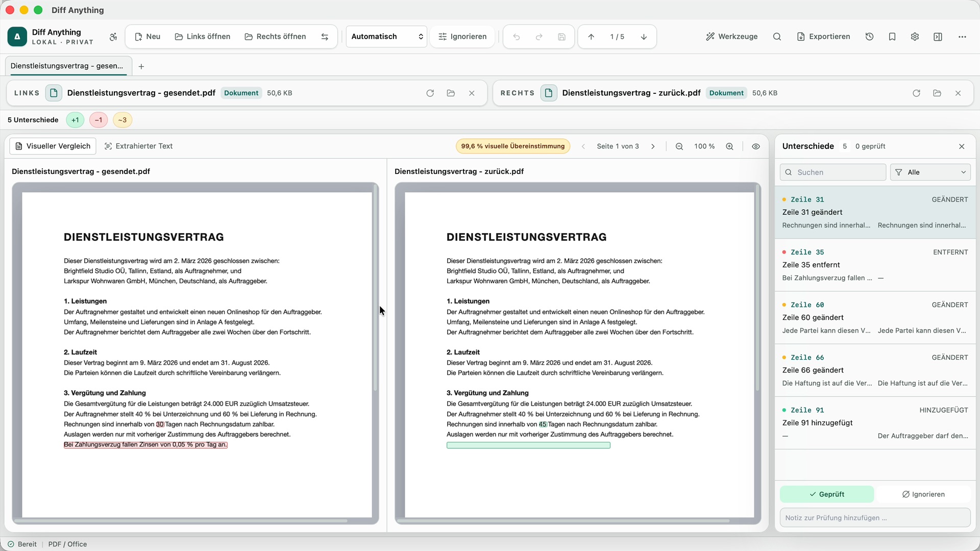Open the Werkzeuge tools menu
The width and height of the screenshot is (980, 551).
point(731,37)
